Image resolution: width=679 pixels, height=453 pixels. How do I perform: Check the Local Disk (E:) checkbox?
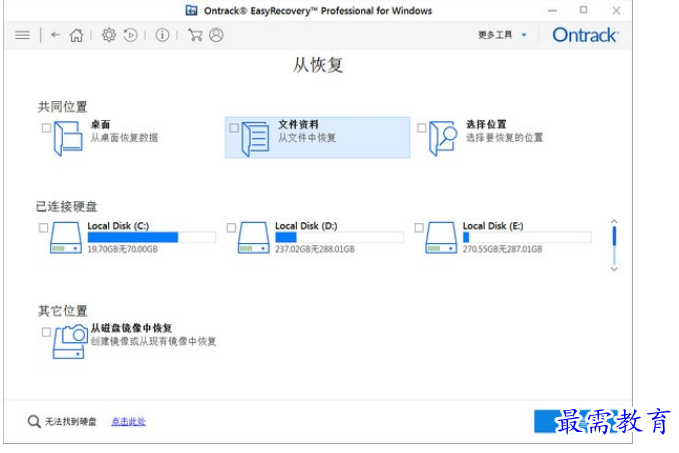(x=419, y=228)
